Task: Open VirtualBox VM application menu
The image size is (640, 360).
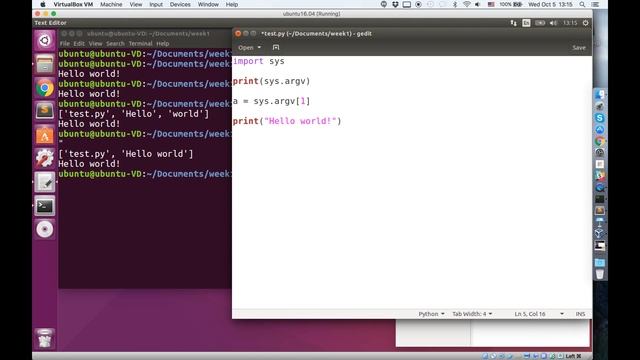Action: coord(73,4)
